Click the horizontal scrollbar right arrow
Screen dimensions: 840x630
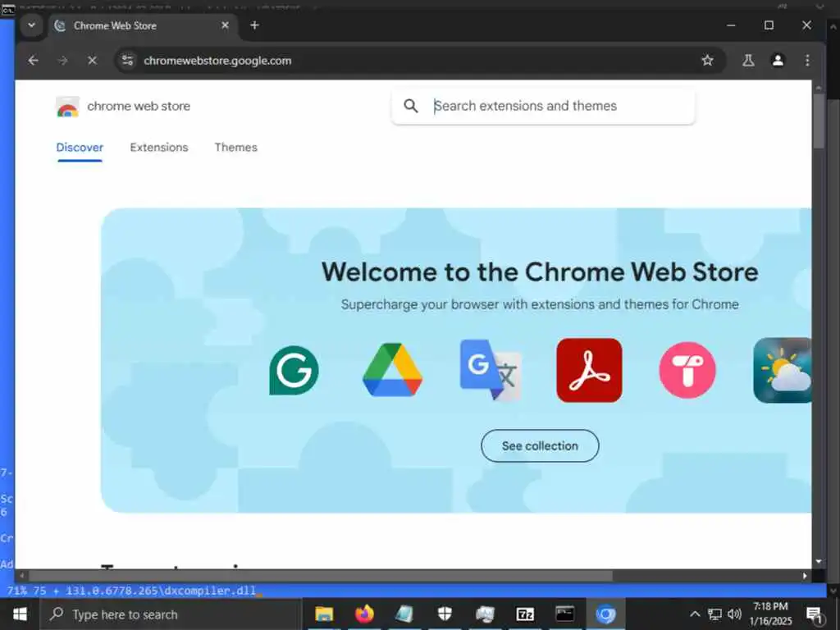805,576
